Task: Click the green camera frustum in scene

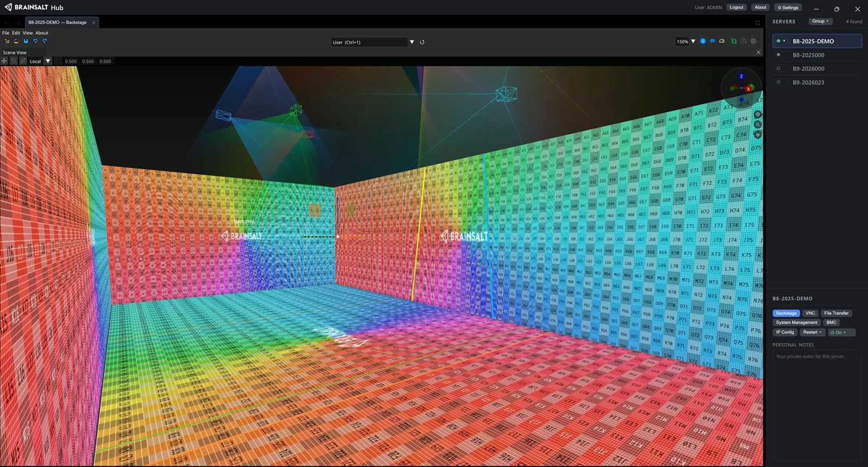Action: (x=296, y=110)
